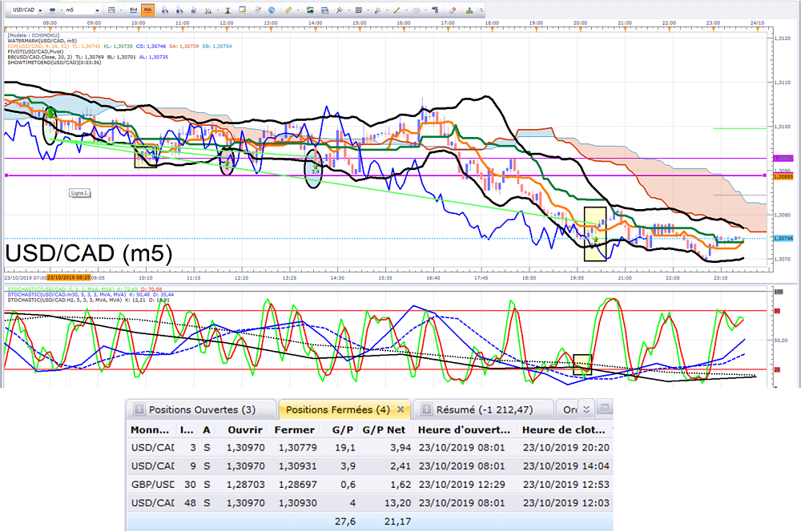Viewport: 801px width, 532px height.
Task: Toggle the Bid price display button
Action: click(133, 10)
